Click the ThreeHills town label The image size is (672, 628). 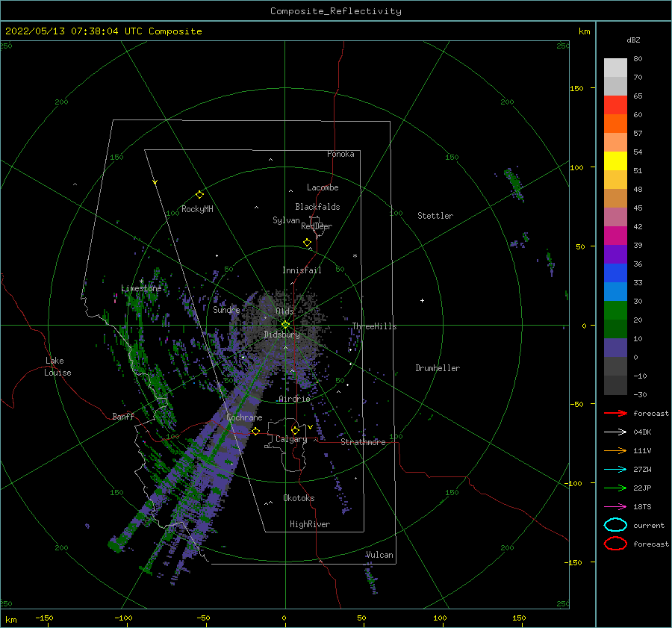pos(374,326)
